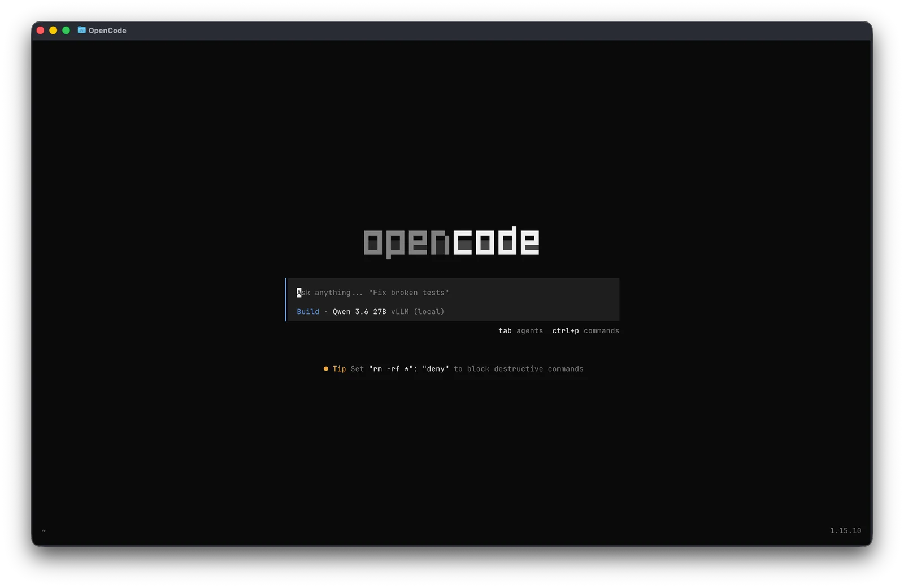Maximize the window with green button

(66, 31)
